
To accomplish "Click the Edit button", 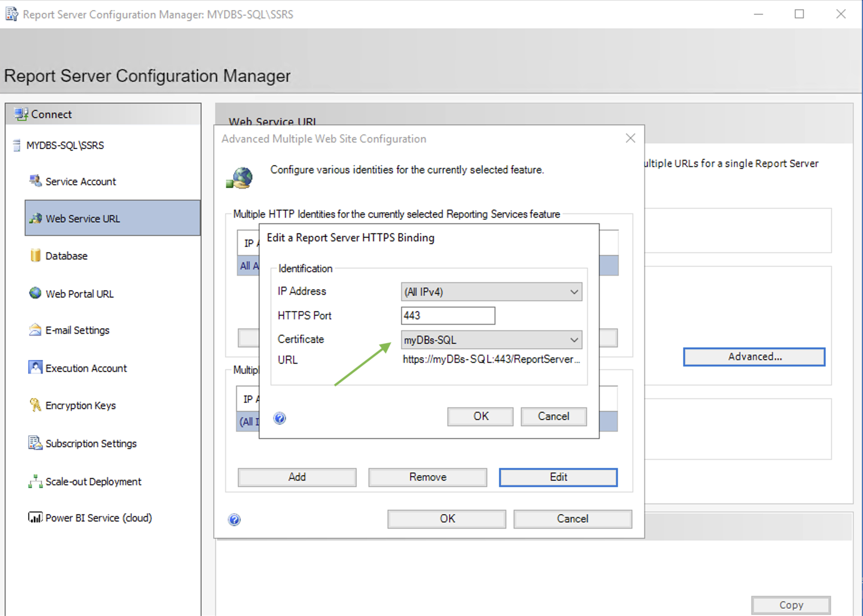I will 558,477.
